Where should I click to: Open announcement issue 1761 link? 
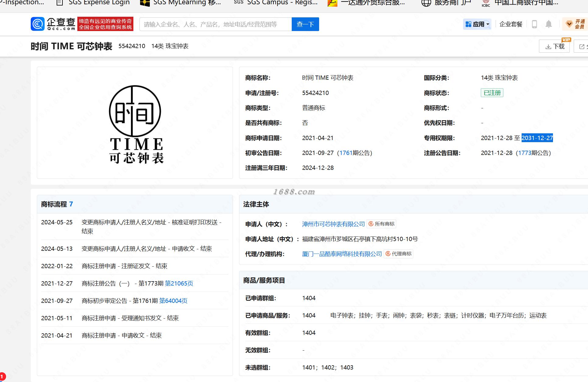(346, 153)
